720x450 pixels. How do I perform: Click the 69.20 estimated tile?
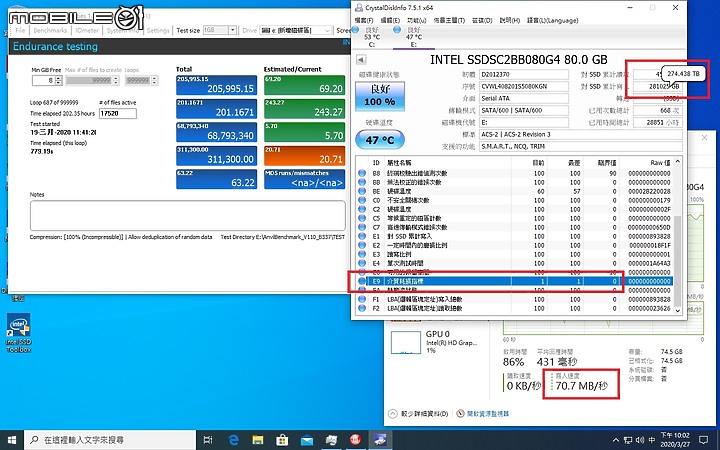(304, 85)
